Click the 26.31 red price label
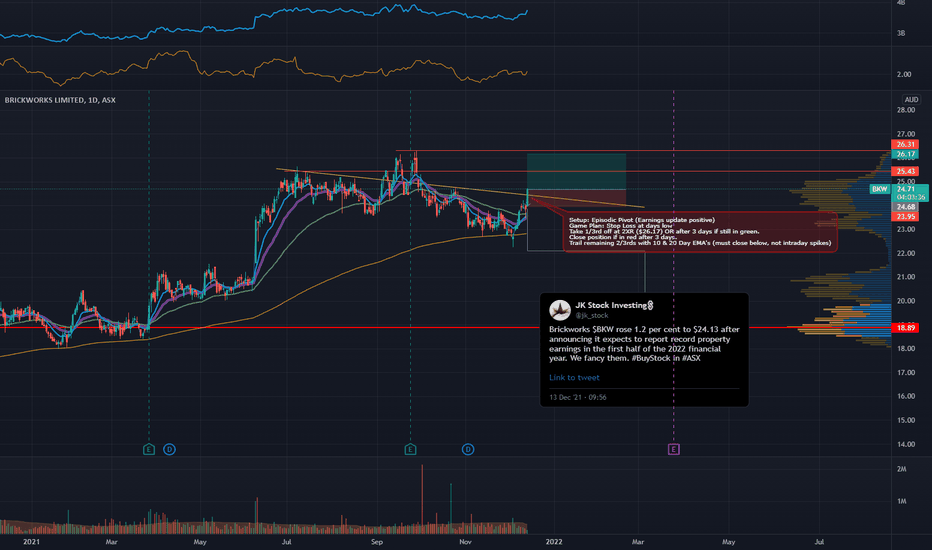Screen dimensions: 932x550 pos(905,144)
